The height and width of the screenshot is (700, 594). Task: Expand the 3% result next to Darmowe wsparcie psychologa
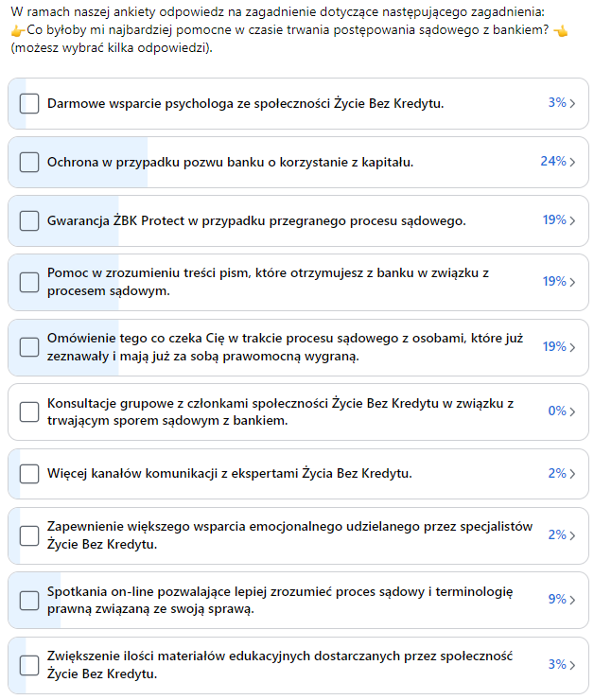562,103
